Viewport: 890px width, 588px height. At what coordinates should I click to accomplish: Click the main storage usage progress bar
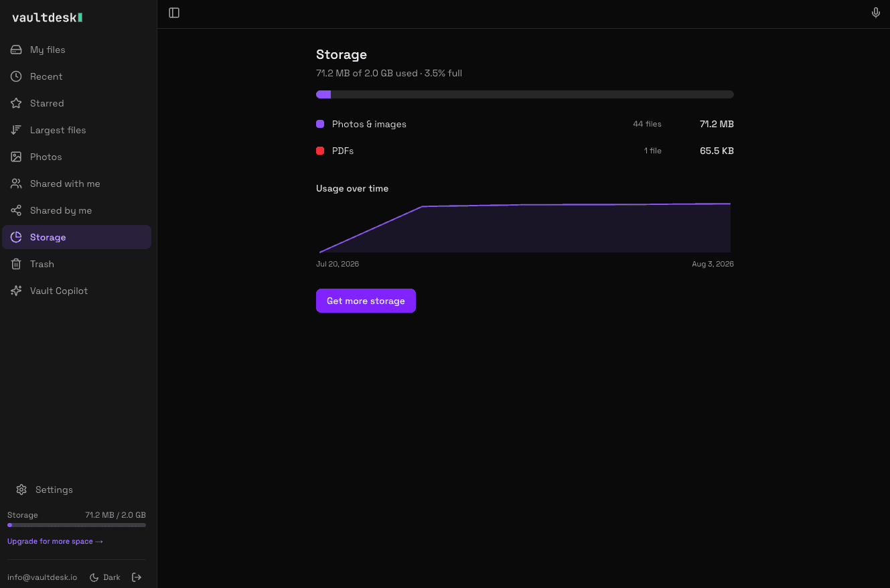525,94
